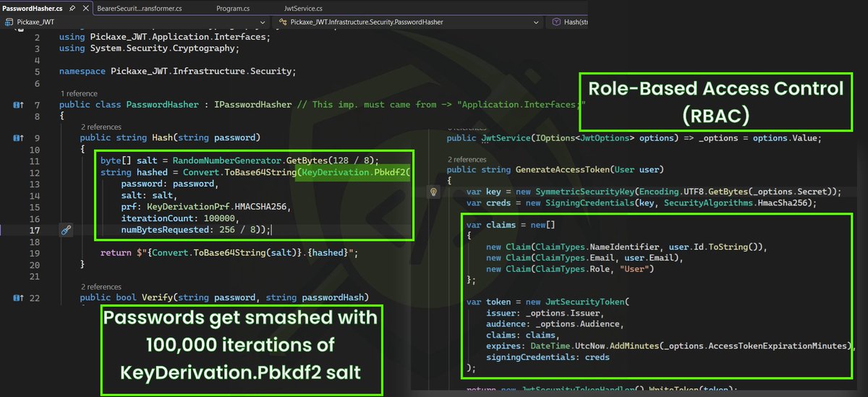Open the Hash member dropdown
Screen dimensions: 868x397
[x=568, y=22]
